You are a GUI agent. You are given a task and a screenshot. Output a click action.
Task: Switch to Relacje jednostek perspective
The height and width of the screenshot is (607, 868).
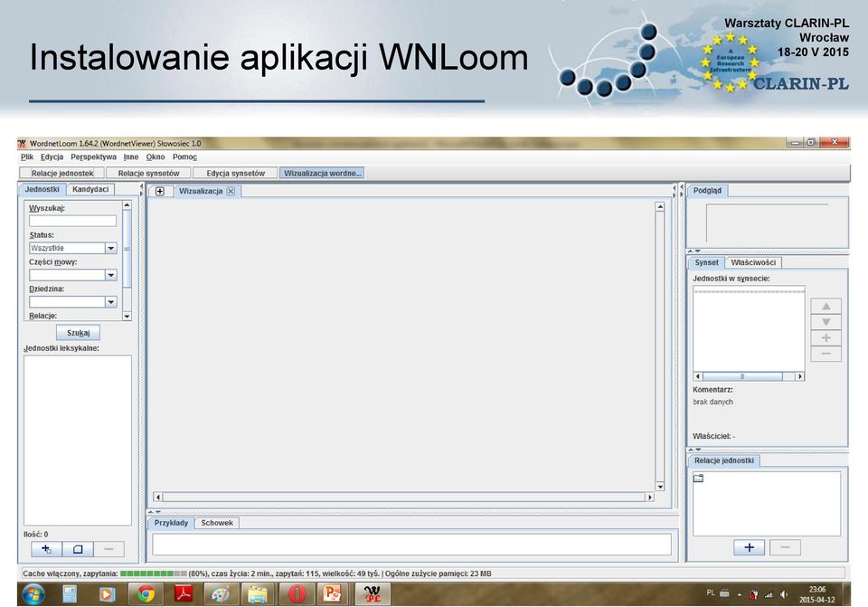tap(62, 174)
